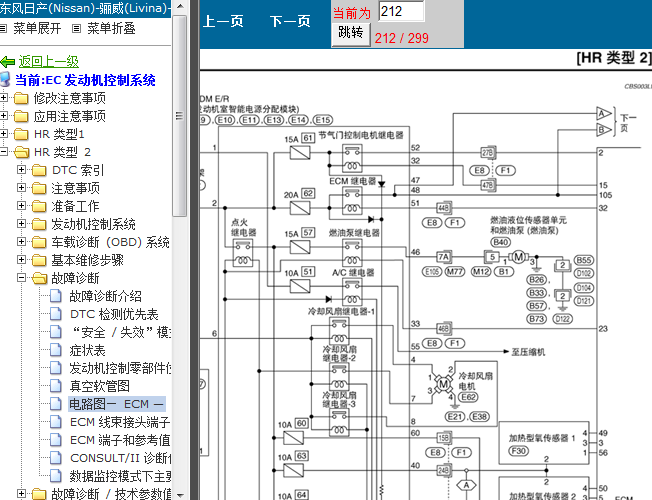Click the folder icon of 修改注意事项
The width and height of the screenshot is (652, 500).
pos(21,98)
